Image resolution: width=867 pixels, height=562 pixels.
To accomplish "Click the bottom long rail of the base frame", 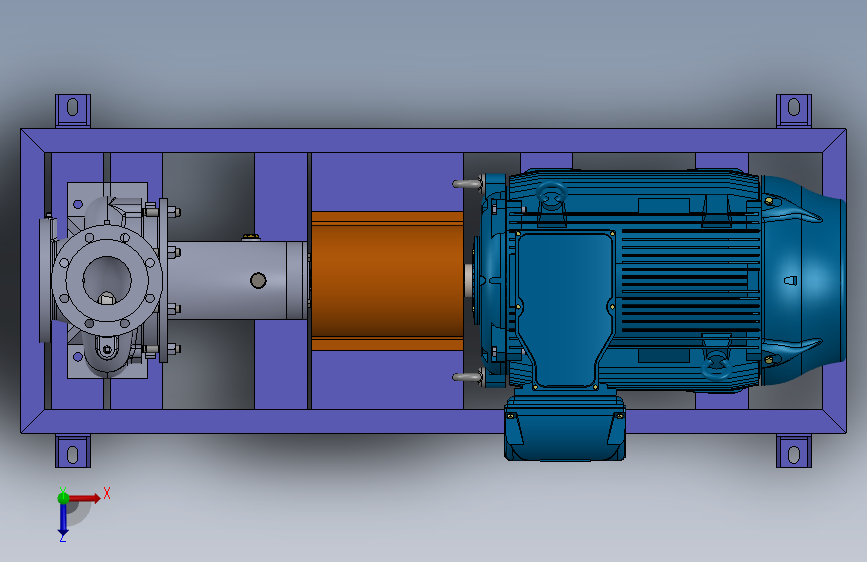I will click(x=434, y=422).
